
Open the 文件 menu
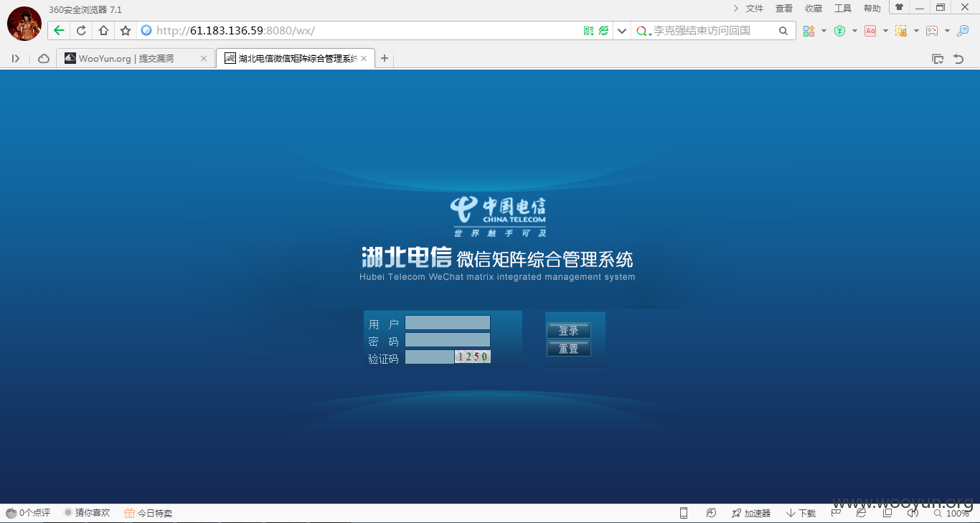tap(755, 9)
